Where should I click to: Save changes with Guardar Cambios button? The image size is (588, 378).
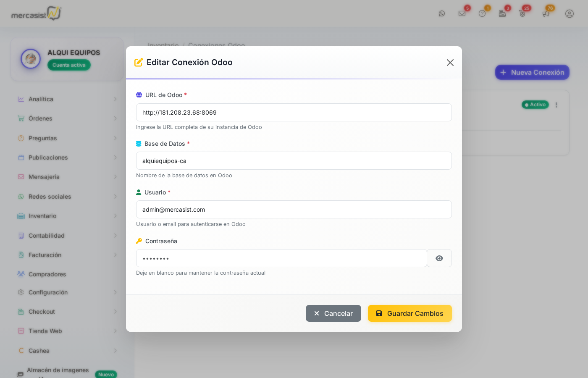point(409,313)
